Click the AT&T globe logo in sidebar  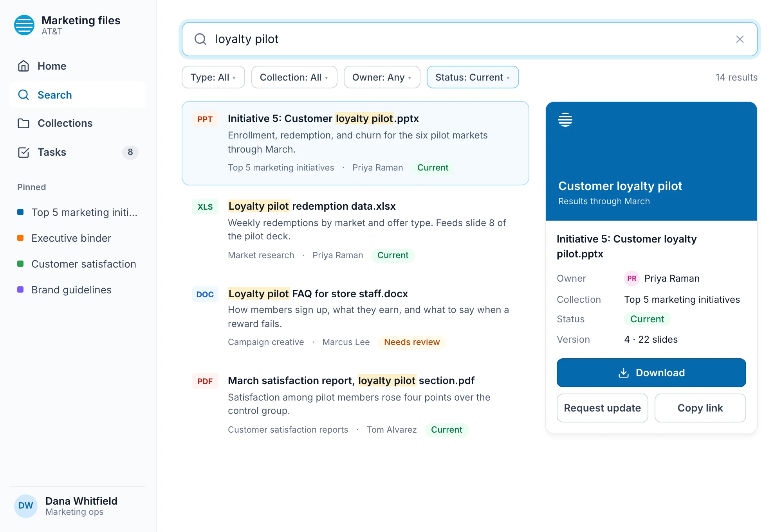coord(24,25)
